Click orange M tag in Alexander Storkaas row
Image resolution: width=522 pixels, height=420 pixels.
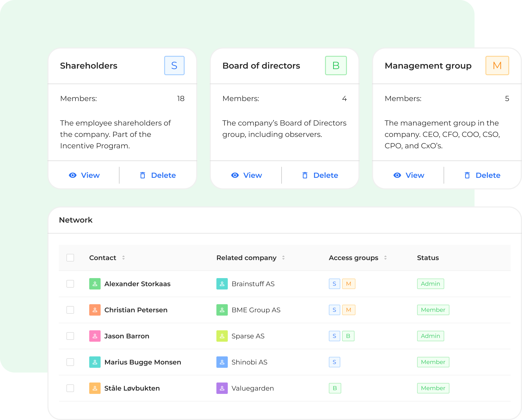(348, 284)
